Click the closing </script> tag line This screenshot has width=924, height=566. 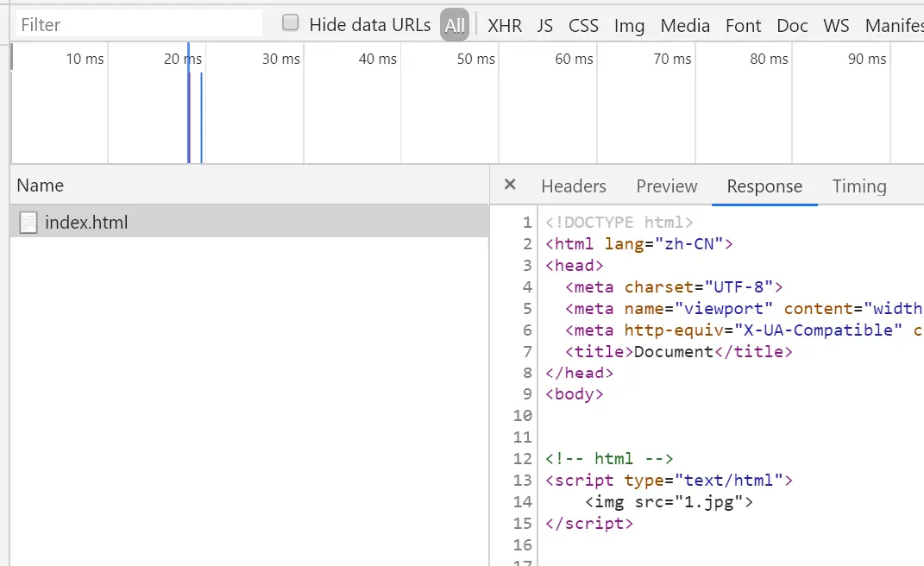click(588, 524)
